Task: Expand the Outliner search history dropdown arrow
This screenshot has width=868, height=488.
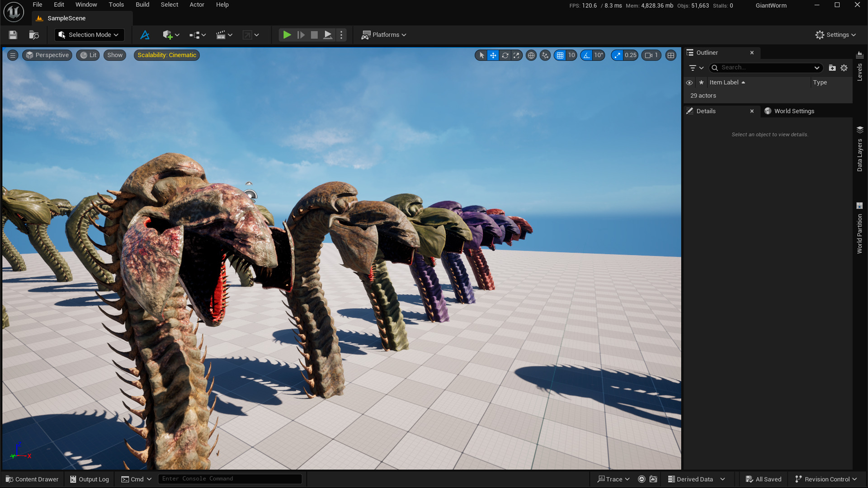Action: (x=817, y=68)
